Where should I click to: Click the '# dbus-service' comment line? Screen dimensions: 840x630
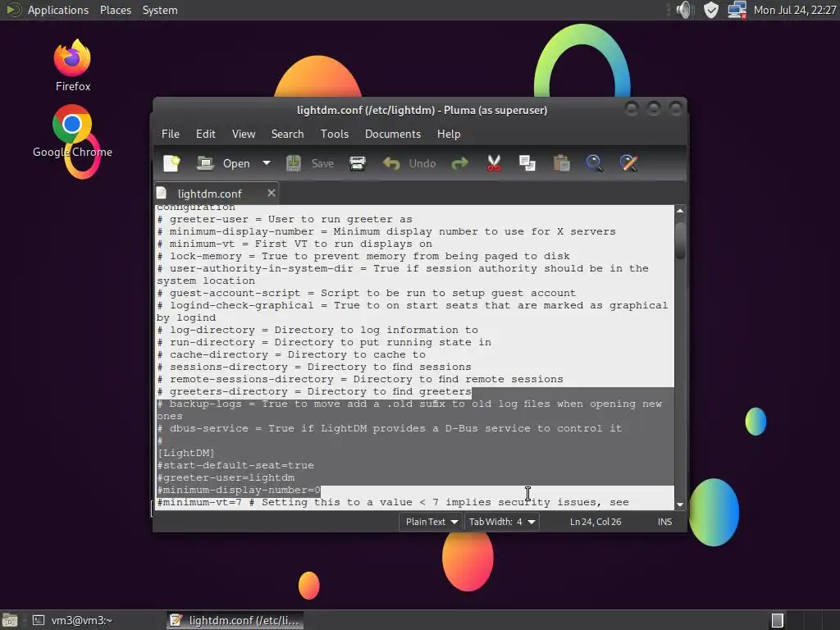click(x=390, y=428)
